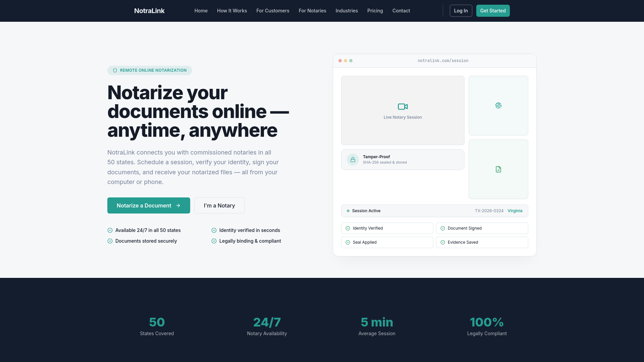Click check icon next to Legally binding & compliant
This screenshot has width=644, height=362.
point(214,241)
